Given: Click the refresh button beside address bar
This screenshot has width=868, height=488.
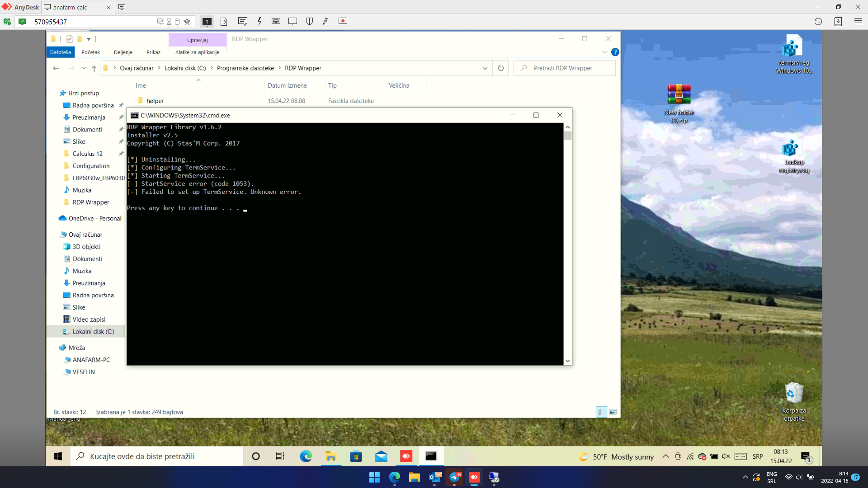Looking at the screenshot, I should pos(501,68).
